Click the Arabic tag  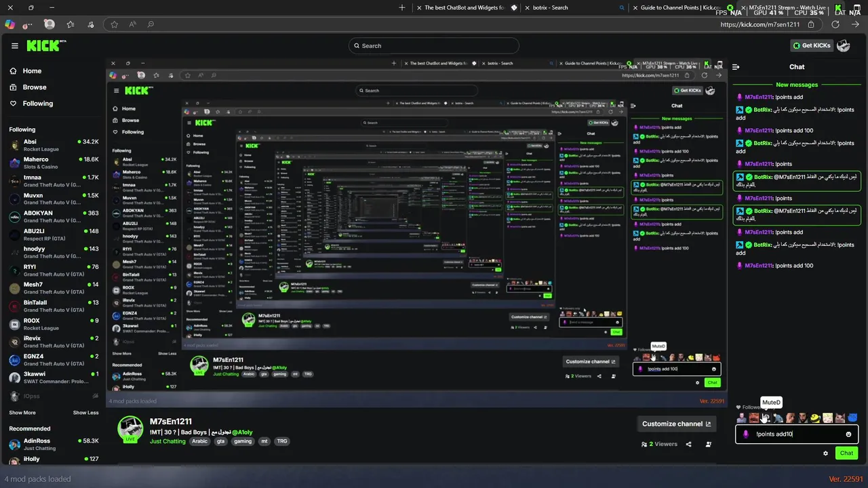click(x=199, y=441)
